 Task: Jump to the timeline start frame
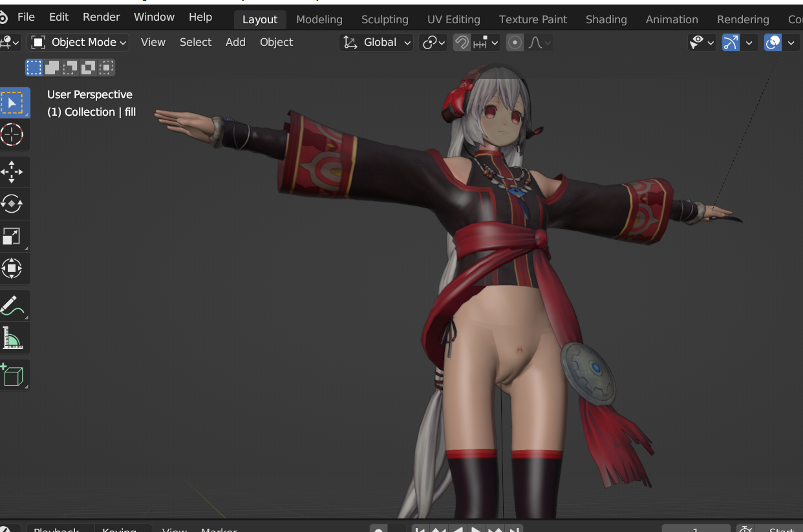420,529
